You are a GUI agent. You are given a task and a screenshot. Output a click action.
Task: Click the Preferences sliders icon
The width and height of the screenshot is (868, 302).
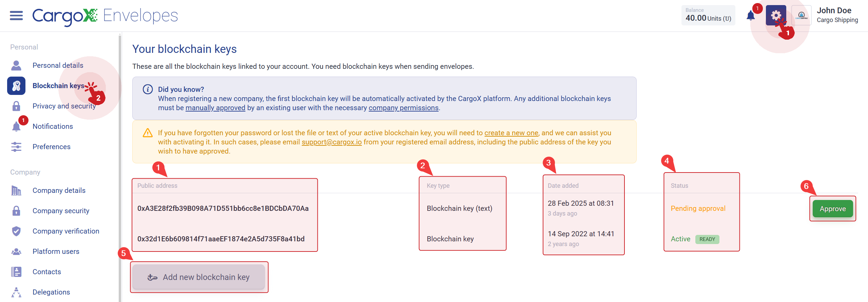(16, 147)
